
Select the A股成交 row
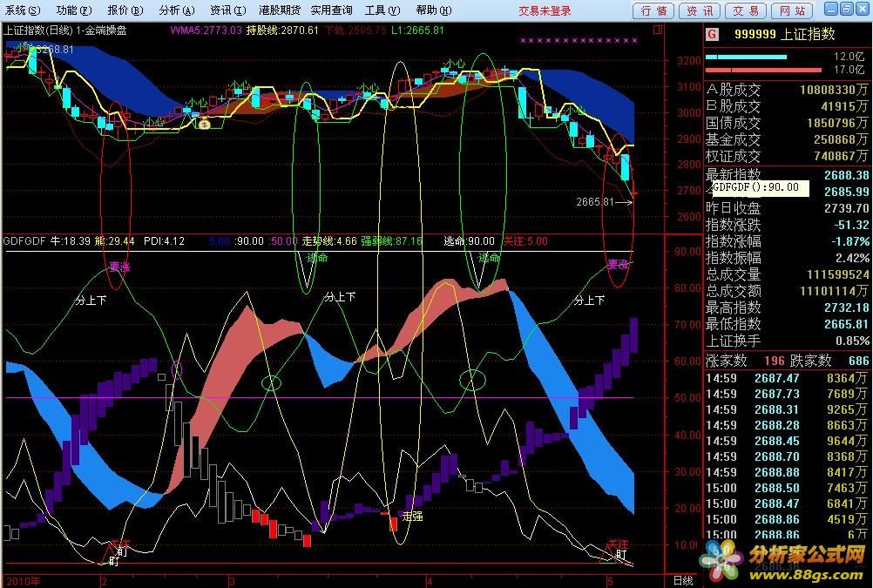click(x=788, y=90)
